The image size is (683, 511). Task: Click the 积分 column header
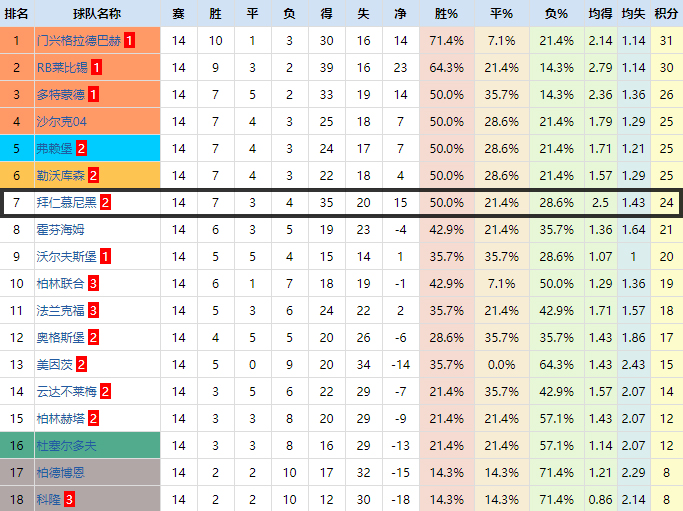[x=666, y=14]
